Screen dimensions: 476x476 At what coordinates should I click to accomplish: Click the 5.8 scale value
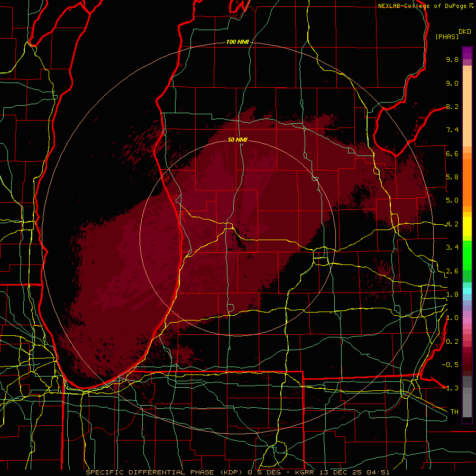pyautogui.click(x=452, y=177)
